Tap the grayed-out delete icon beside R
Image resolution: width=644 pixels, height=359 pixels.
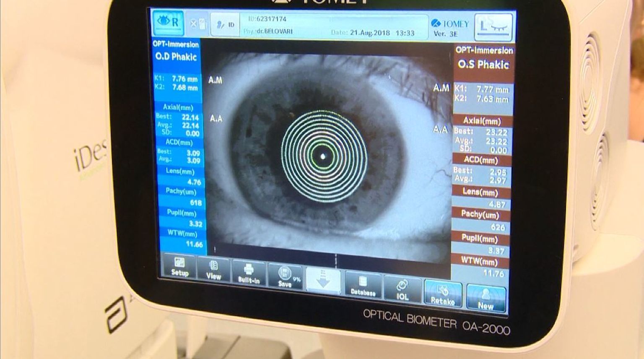click(x=197, y=24)
